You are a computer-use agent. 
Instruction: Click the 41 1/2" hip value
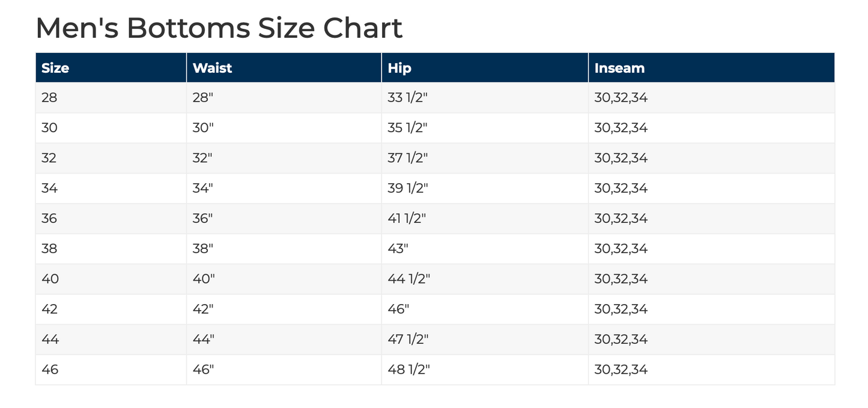(x=407, y=218)
